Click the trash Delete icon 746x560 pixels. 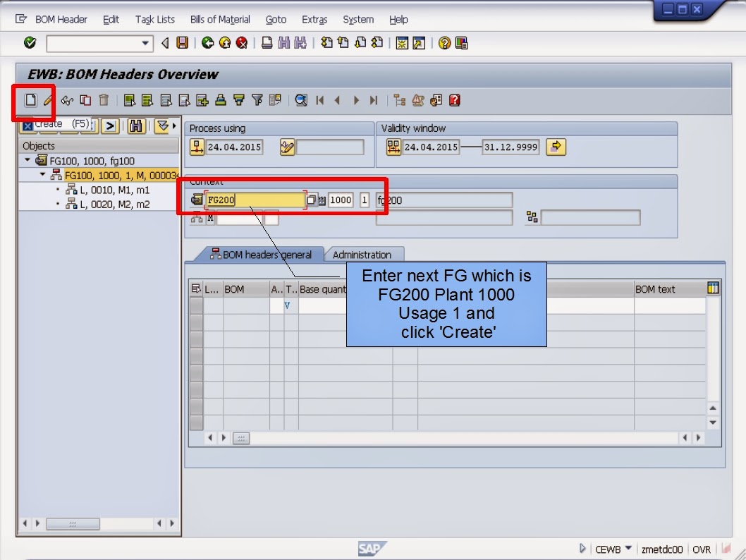point(104,100)
